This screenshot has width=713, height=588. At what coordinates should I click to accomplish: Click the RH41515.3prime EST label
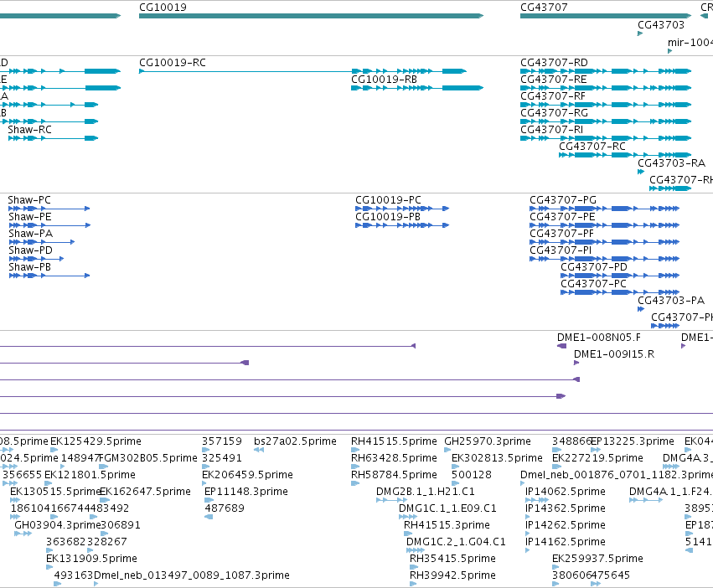point(447,525)
